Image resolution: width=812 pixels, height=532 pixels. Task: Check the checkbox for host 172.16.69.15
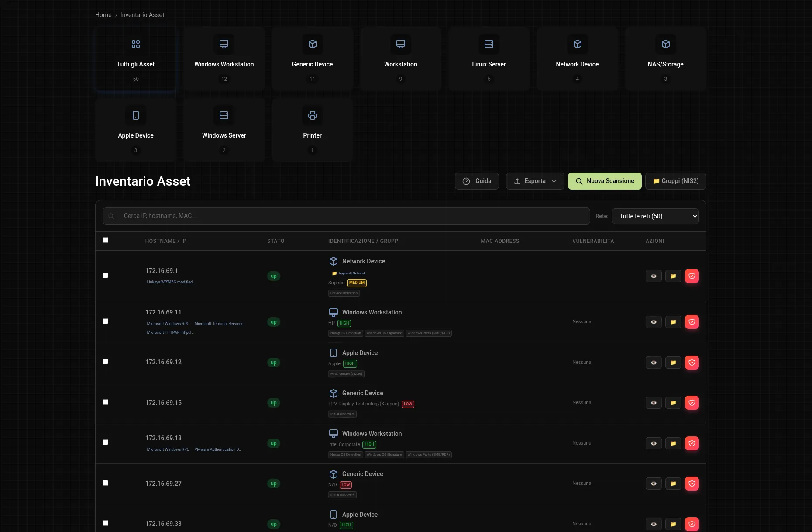click(105, 402)
